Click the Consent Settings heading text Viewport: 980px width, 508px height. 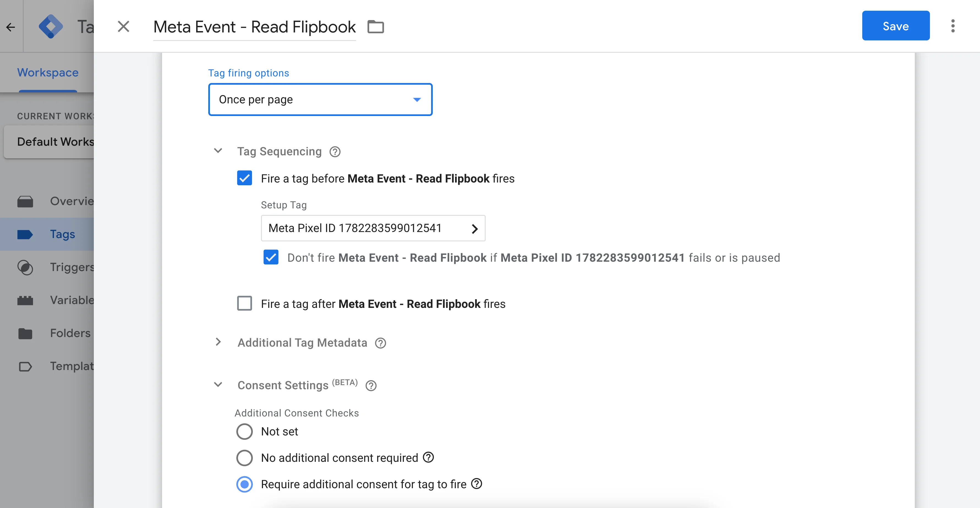[x=283, y=385]
